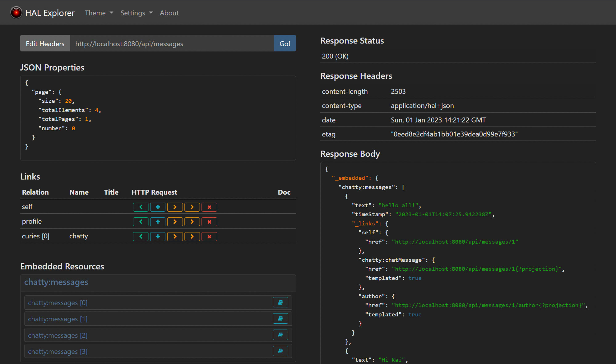
Task: Click the curies [0] relation cell
Action: pos(36,236)
